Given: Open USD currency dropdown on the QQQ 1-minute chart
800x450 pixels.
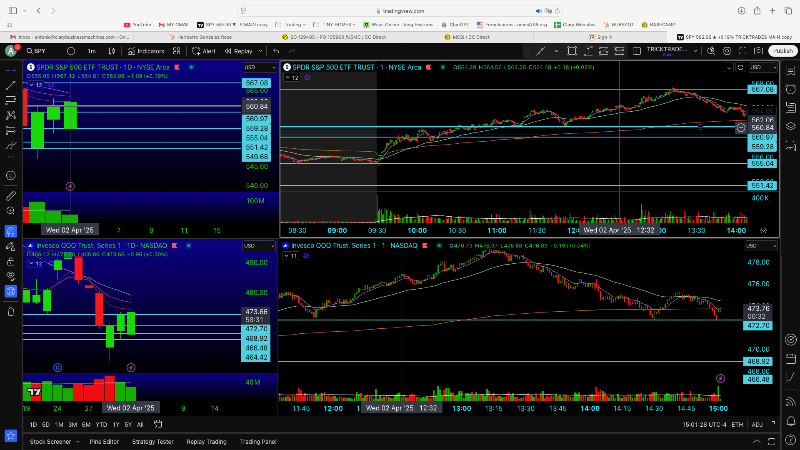Looking at the screenshot, I should pyautogui.click(x=761, y=246).
